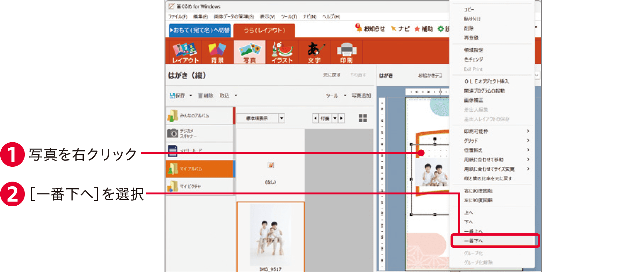
Task: Click the small (なし) image icon
Action: [271, 165]
